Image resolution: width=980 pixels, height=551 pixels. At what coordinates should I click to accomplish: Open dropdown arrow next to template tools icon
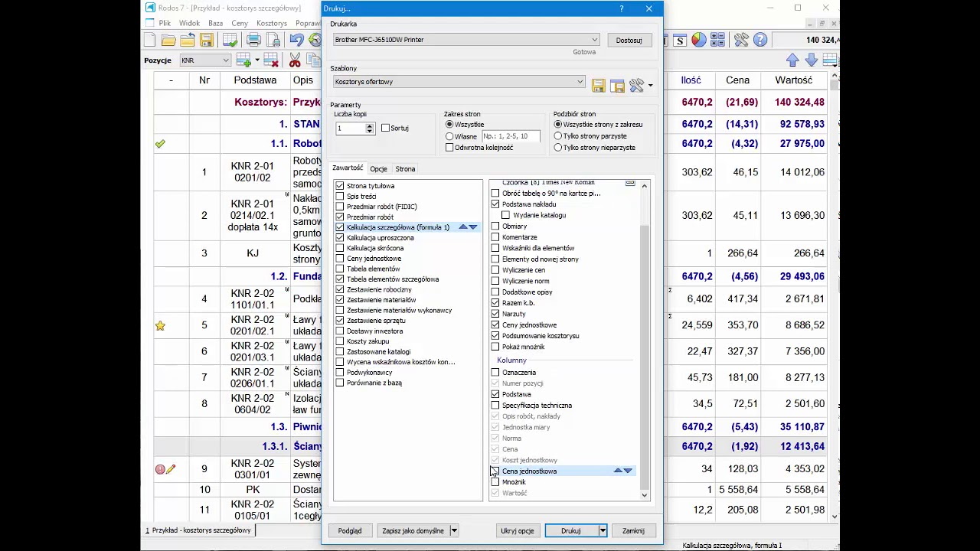[x=650, y=86]
